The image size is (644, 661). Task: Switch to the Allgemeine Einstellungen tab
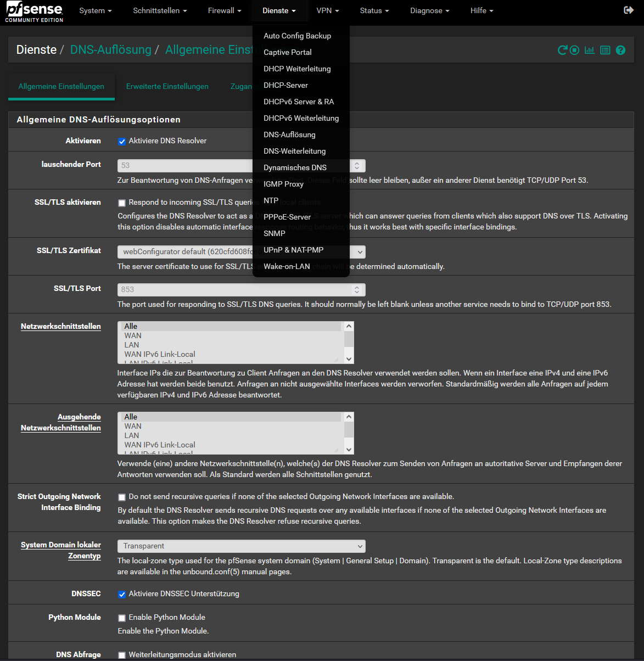(x=61, y=87)
